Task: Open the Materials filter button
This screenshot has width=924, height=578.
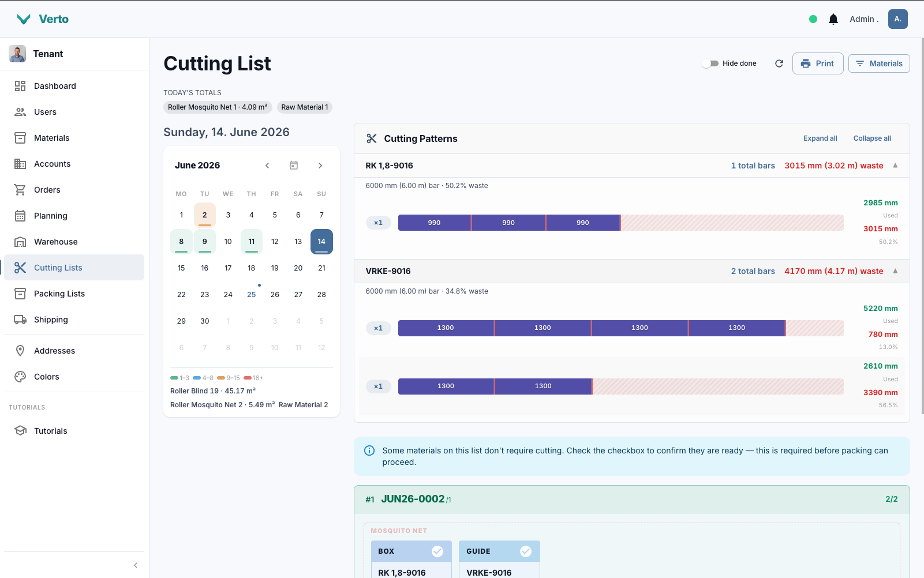Action: (x=879, y=63)
